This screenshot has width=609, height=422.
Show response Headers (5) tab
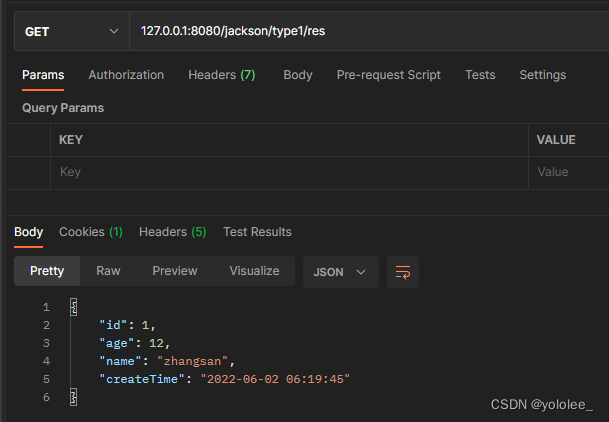pos(172,232)
